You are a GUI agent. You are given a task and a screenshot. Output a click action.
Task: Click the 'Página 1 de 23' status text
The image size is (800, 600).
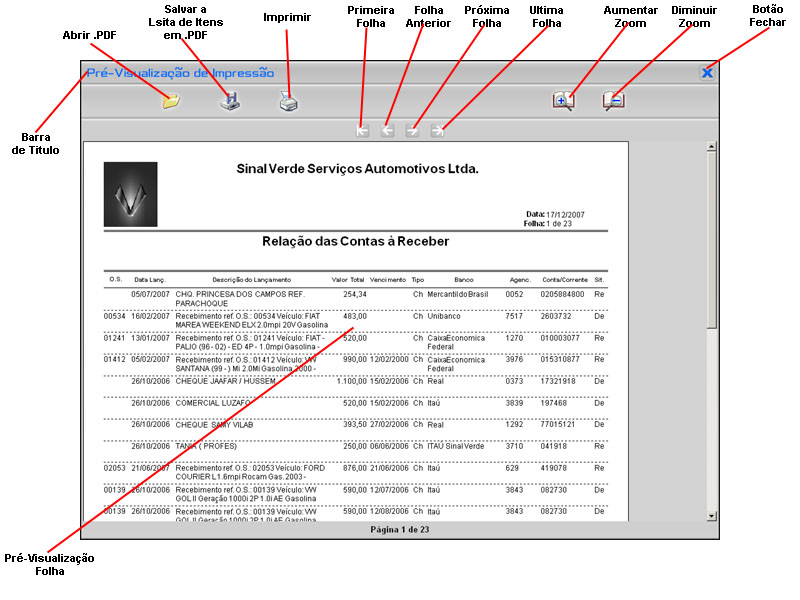399,530
